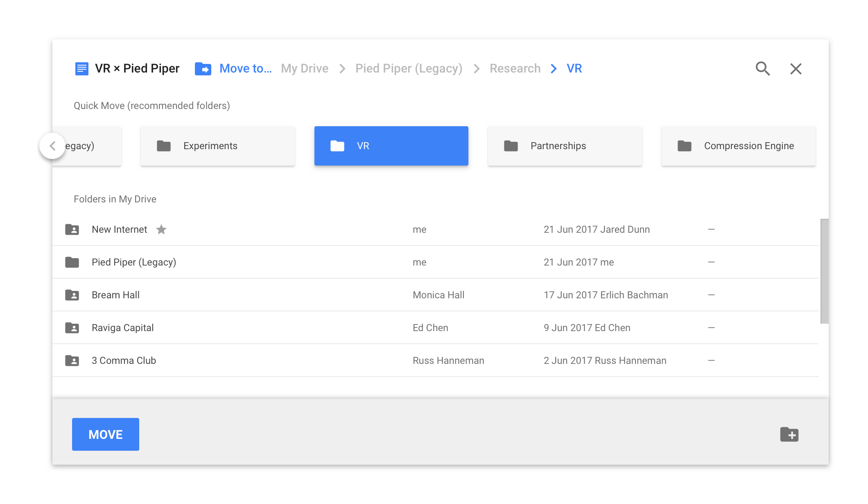
Task: Toggle the star on New Internet
Action: 161,229
